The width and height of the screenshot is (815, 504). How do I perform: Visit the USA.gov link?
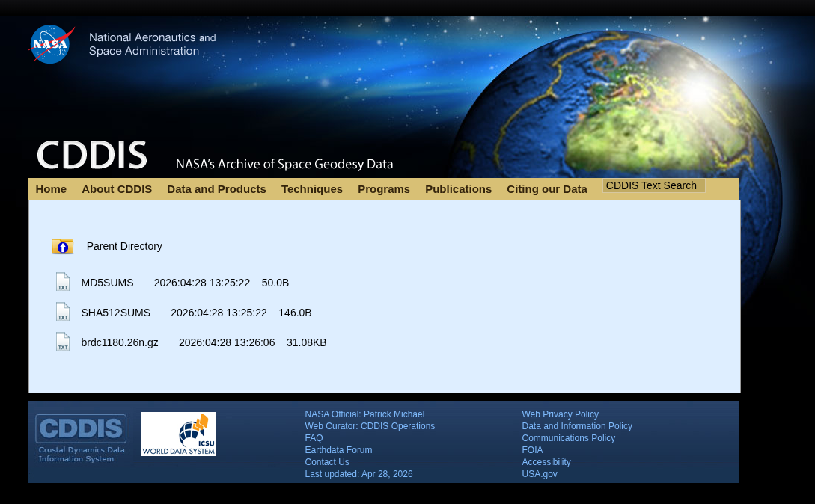tap(540, 474)
